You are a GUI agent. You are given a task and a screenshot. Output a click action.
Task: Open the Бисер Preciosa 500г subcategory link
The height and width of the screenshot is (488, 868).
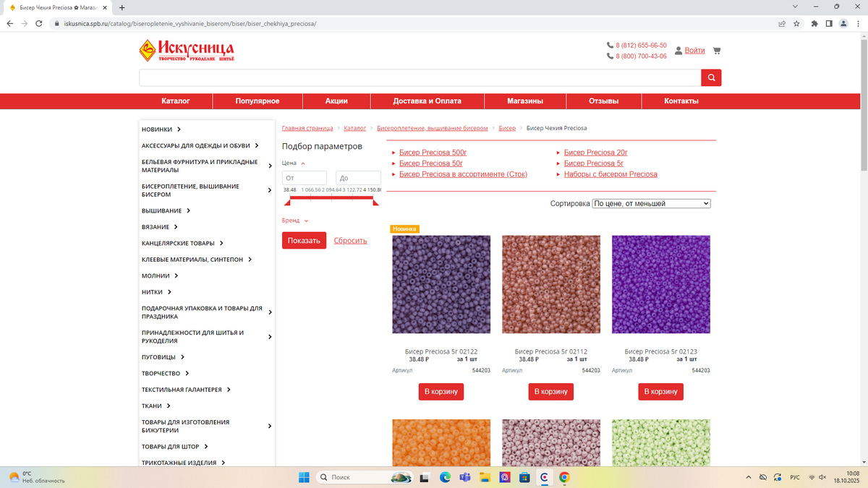coord(433,153)
